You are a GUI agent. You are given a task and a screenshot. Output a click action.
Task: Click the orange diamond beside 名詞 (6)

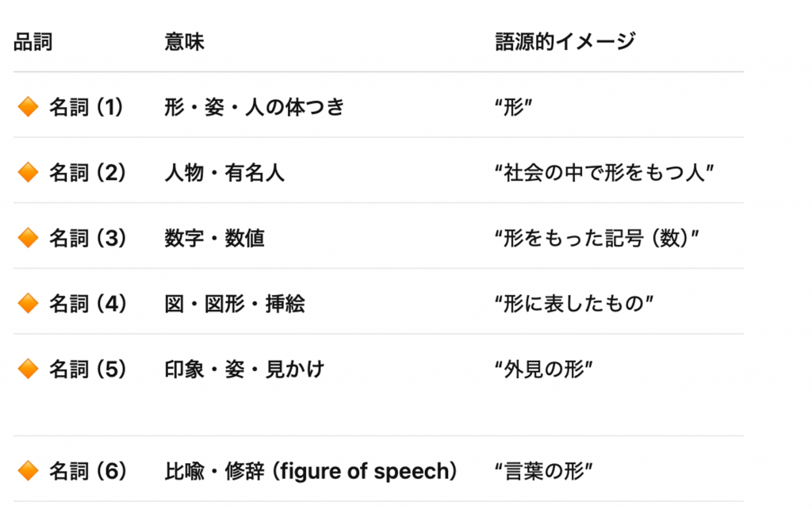pos(28,472)
